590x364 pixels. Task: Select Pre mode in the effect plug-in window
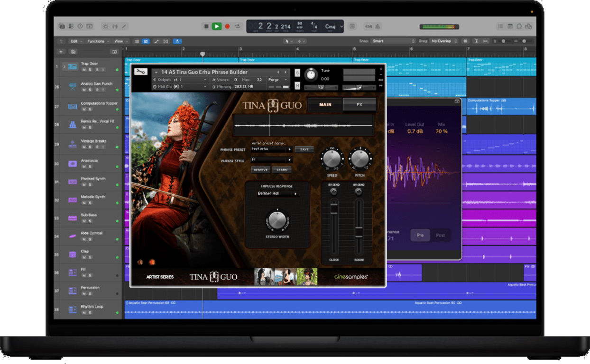pyautogui.click(x=420, y=235)
